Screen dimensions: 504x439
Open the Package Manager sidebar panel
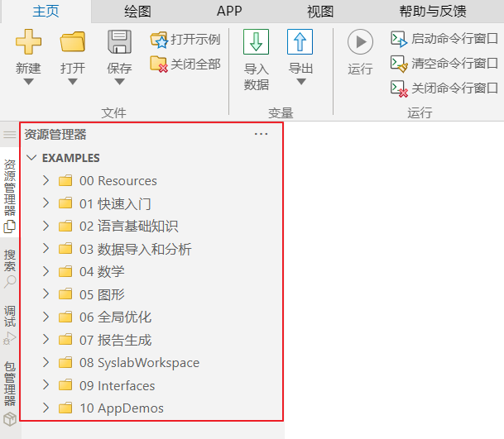10,389
